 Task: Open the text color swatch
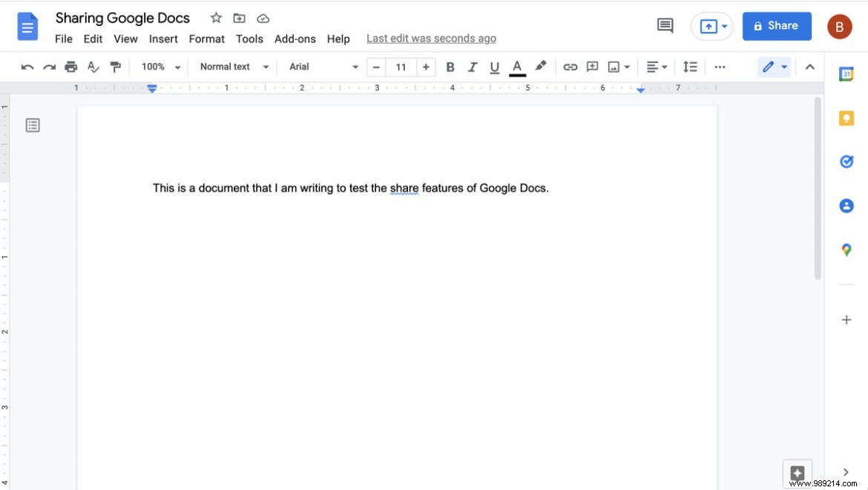(x=516, y=66)
